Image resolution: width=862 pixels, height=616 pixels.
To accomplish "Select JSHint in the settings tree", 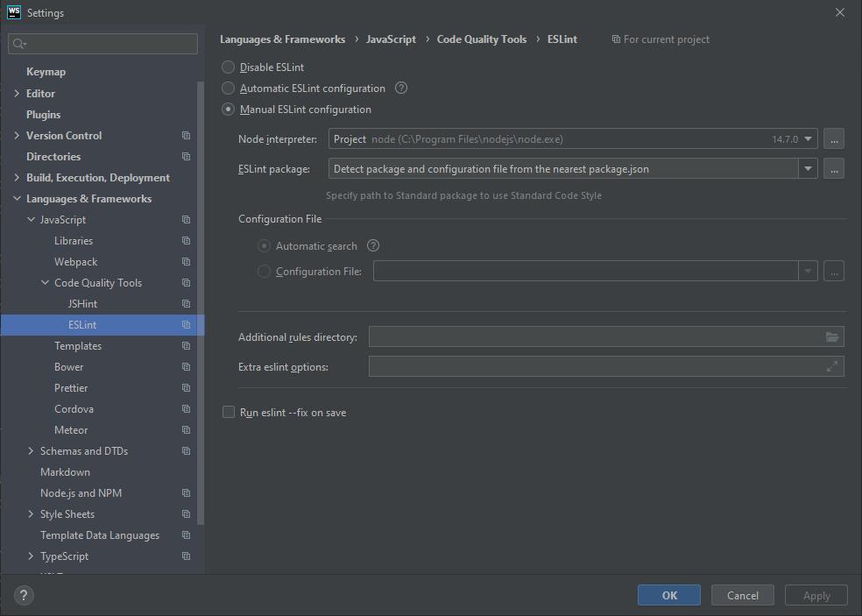I will [x=82, y=304].
